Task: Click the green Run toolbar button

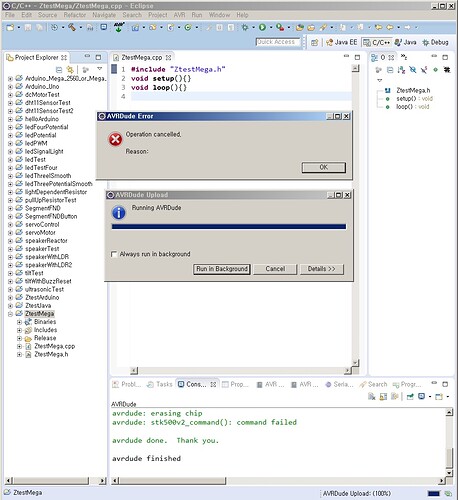Action: coord(262,27)
